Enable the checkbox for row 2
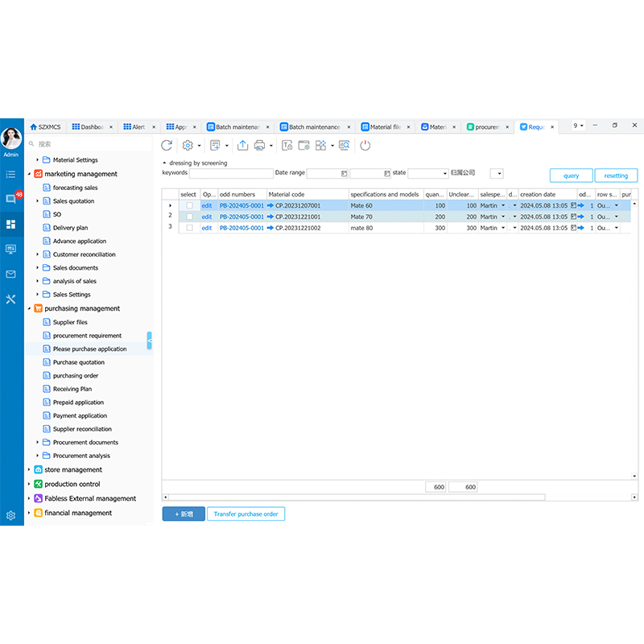The height and width of the screenshot is (644, 644). coord(191,217)
